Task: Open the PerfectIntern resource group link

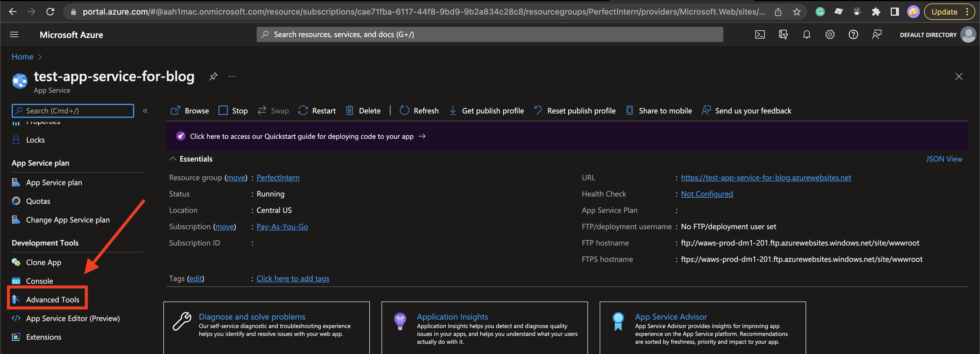Action: tap(278, 178)
